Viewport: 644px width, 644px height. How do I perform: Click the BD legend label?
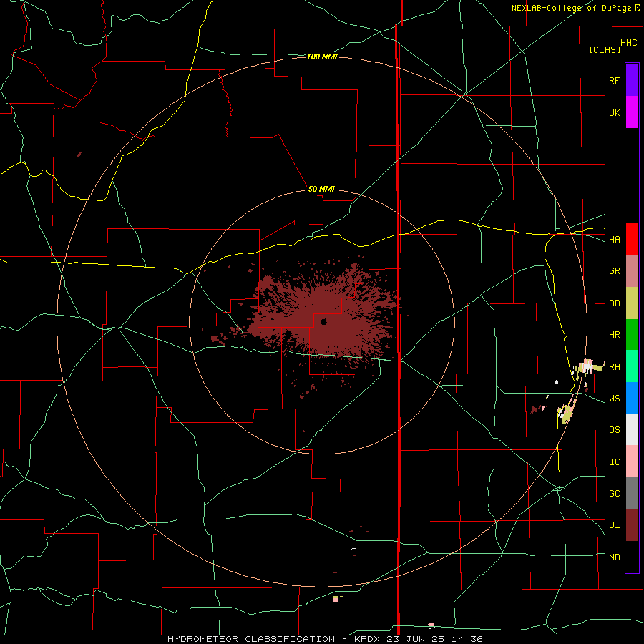614,303
